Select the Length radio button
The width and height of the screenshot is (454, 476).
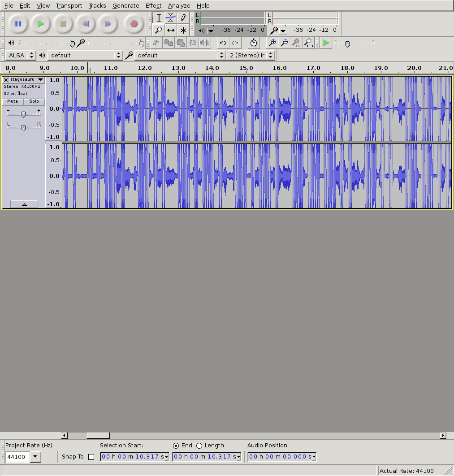coord(199,446)
